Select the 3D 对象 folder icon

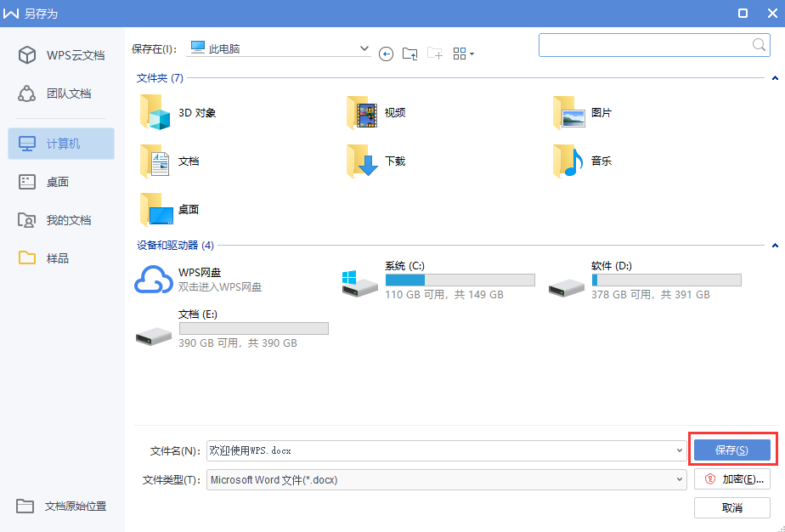(155, 113)
